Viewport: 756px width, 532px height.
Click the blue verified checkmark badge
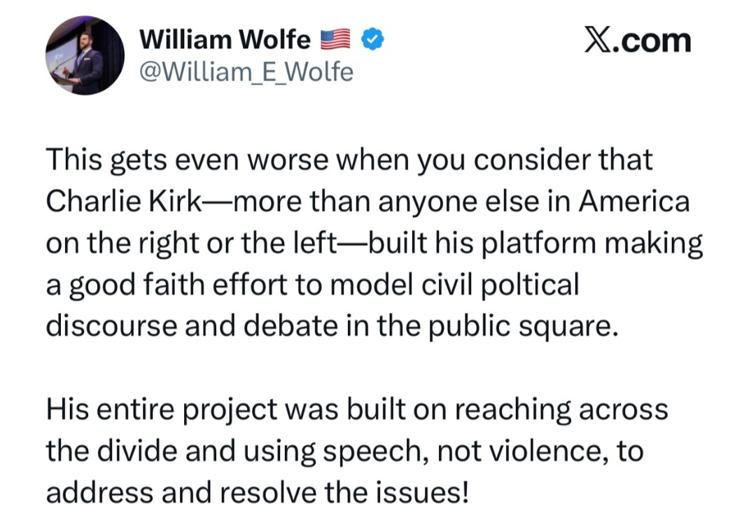tap(372, 39)
